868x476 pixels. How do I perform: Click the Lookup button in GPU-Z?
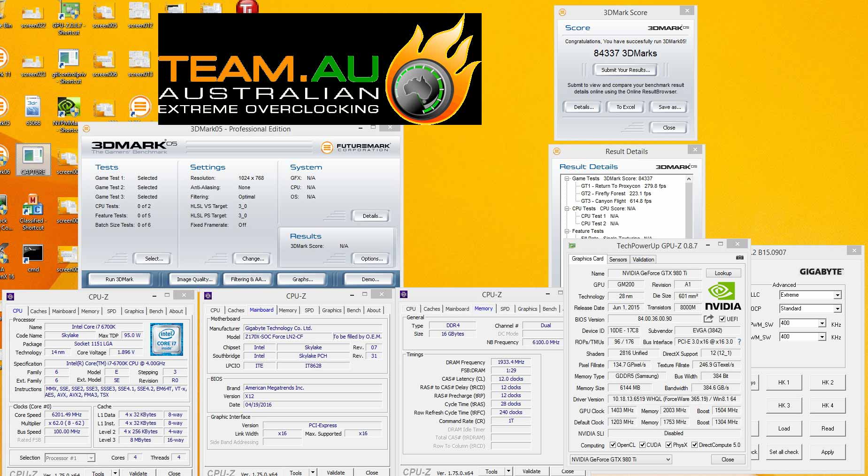click(x=723, y=273)
